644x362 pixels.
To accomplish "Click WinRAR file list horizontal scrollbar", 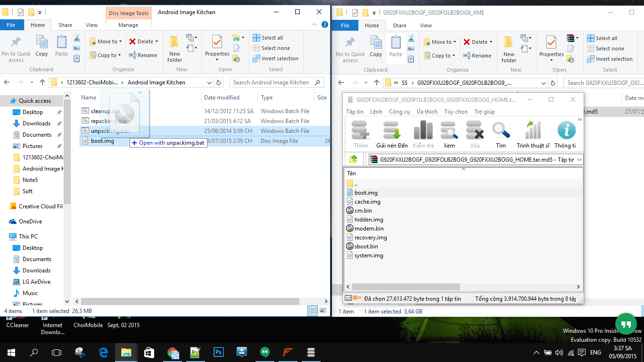I will [x=406, y=287].
